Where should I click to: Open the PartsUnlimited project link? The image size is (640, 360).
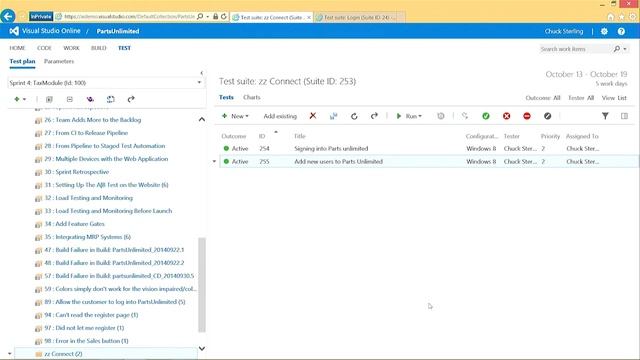118,31
